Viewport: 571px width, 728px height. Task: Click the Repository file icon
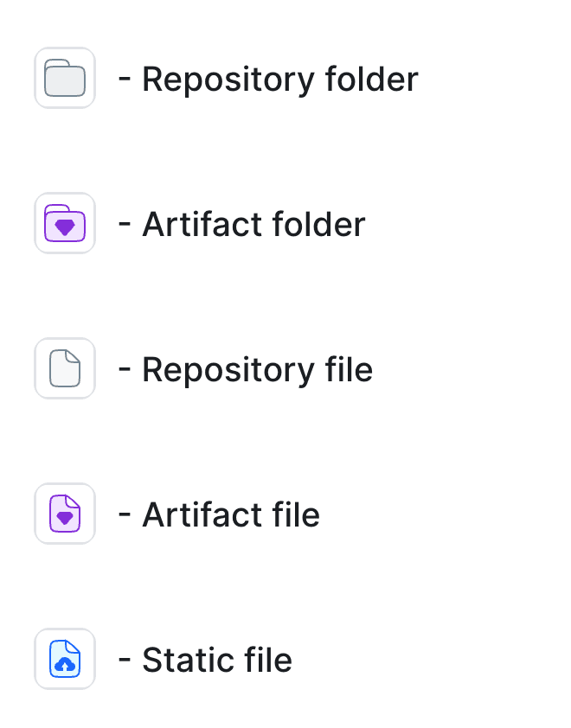point(65,369)
